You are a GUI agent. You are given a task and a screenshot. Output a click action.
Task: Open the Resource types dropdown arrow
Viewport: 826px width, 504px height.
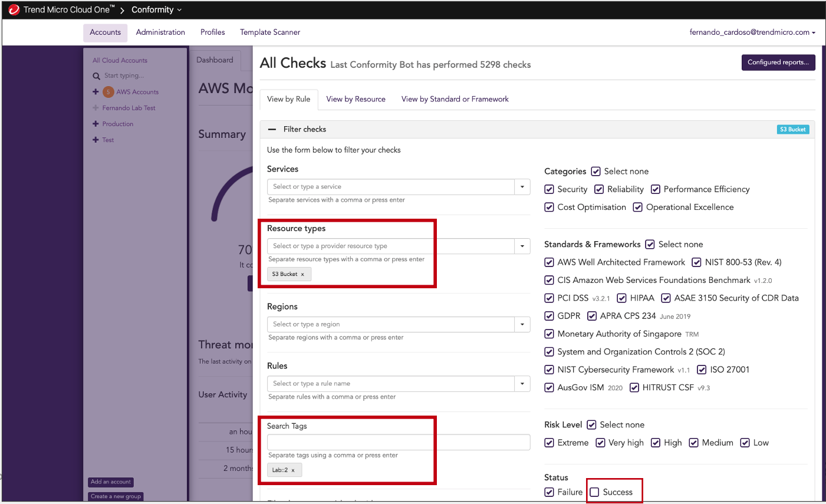click(x=522, y=246)
